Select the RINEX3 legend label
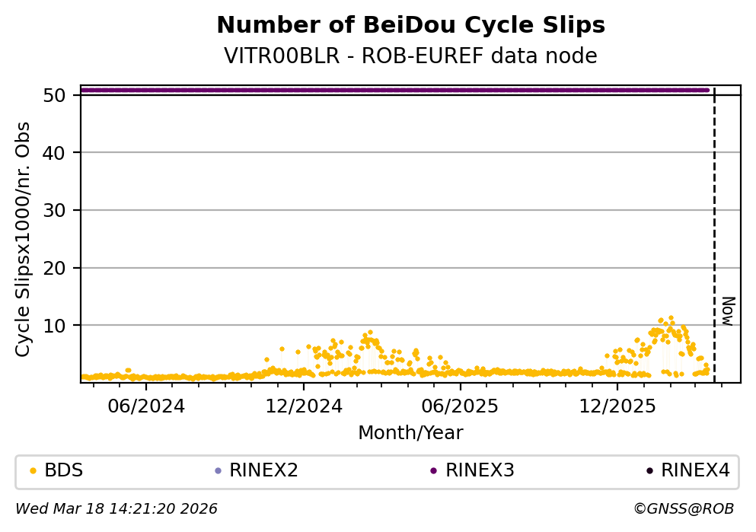Viewport: 756px width, 532px height. tap(480, 471)
